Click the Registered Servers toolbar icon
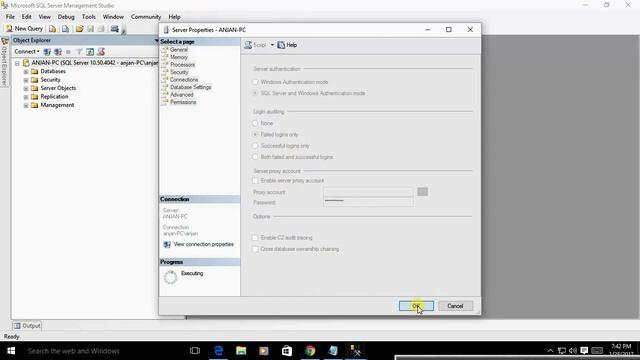 tap(115, 29)
